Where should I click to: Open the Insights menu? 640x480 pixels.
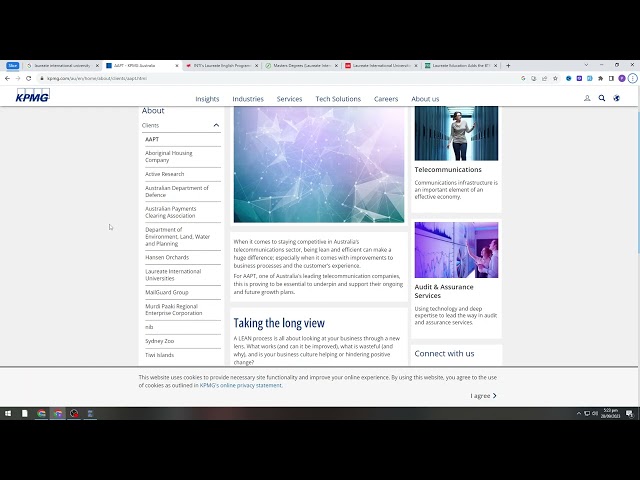click(x=207, y=99)
